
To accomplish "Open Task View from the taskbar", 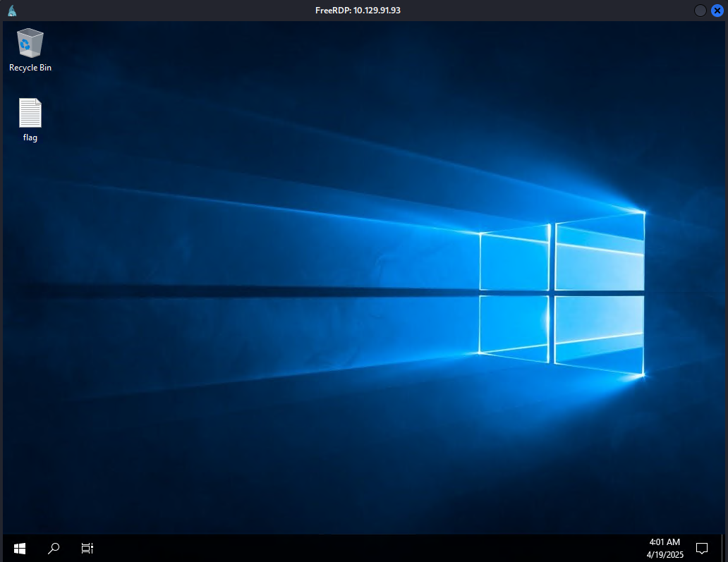I will [87, 548].
